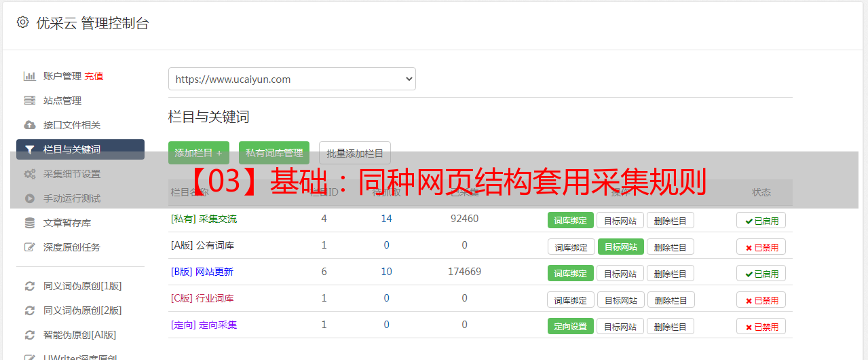Image resolution: width=868 pixels, height=360 pixels.
Task: Click the database icon for 文章暂存库
Action: 29,223
